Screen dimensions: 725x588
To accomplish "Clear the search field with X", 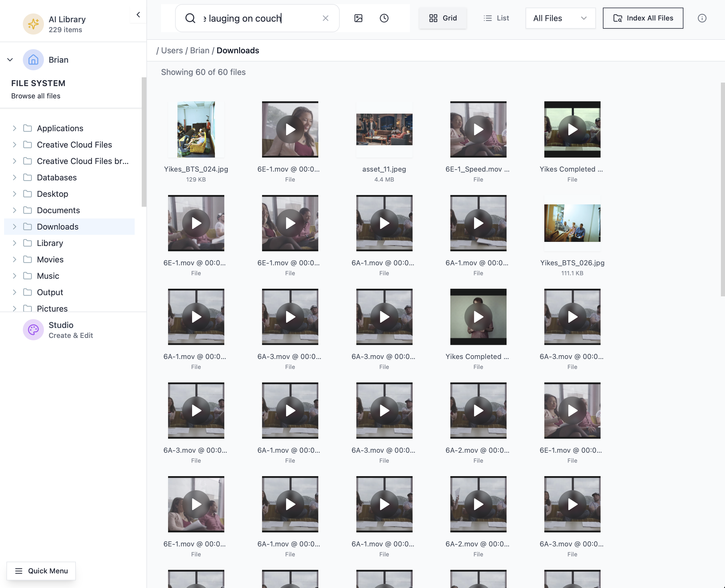I will point(325,18).
